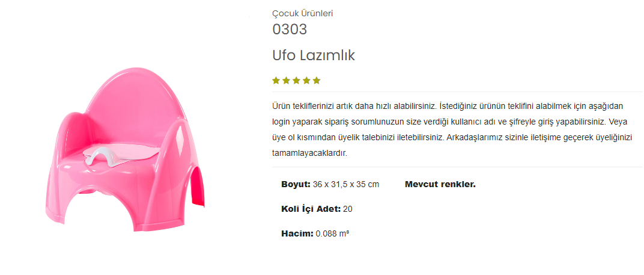The image size is (644, 275).
Task: Click the fourth rating star
Action: click(306, 81)
